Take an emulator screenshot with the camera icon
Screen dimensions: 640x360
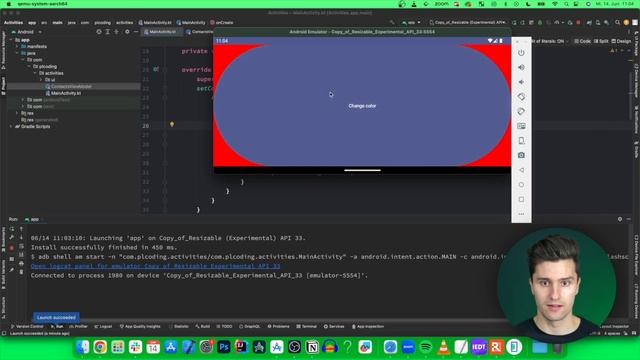[x=521, y=156]
